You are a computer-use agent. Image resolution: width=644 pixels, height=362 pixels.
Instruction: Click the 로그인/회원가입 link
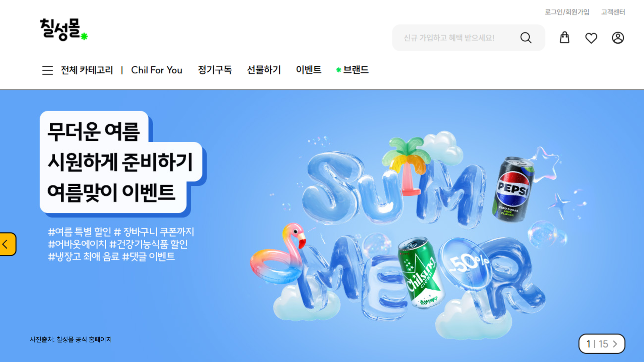(567, 12)
